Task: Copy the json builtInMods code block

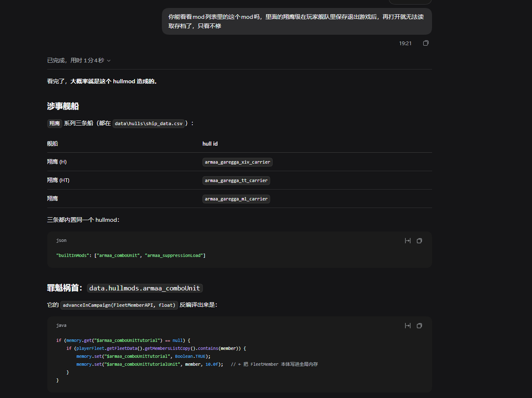Action: coord(419,241)
